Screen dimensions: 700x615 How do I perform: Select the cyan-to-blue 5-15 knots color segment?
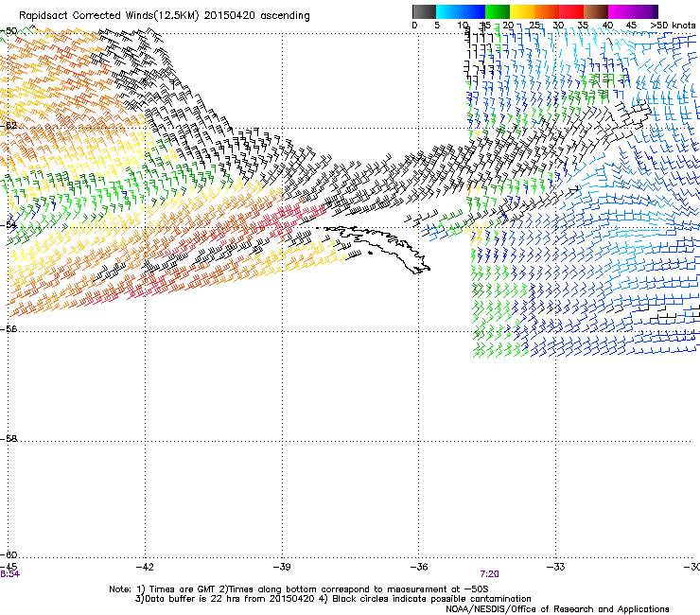[x=461, y=11]
